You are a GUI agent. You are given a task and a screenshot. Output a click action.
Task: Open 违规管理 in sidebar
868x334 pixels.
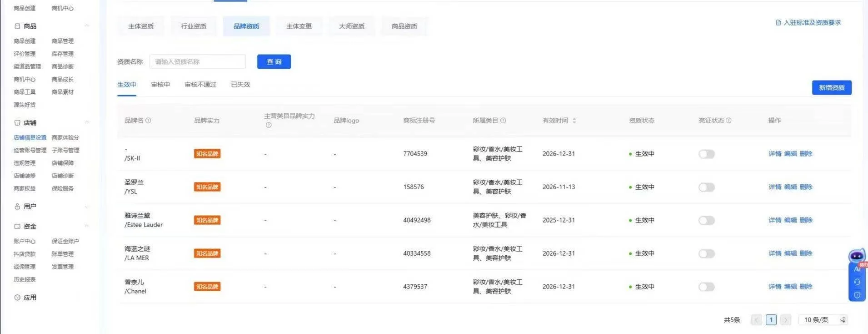tap(25, 163)
